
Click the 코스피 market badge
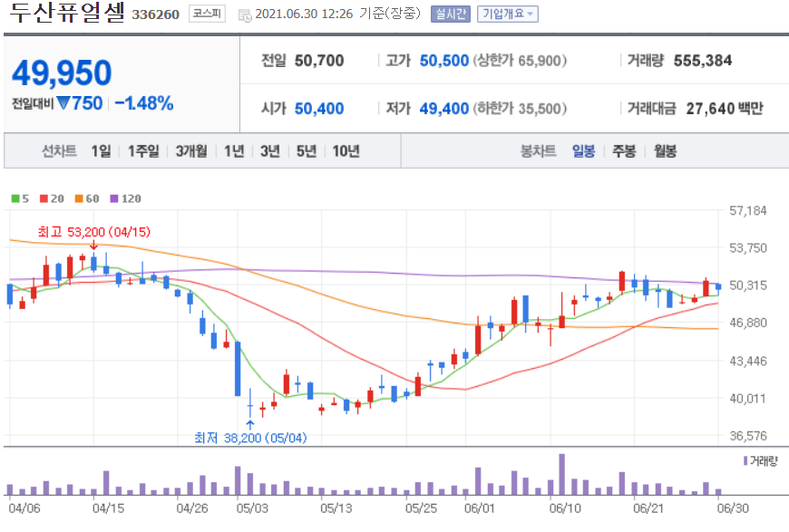tap(207, 14)
